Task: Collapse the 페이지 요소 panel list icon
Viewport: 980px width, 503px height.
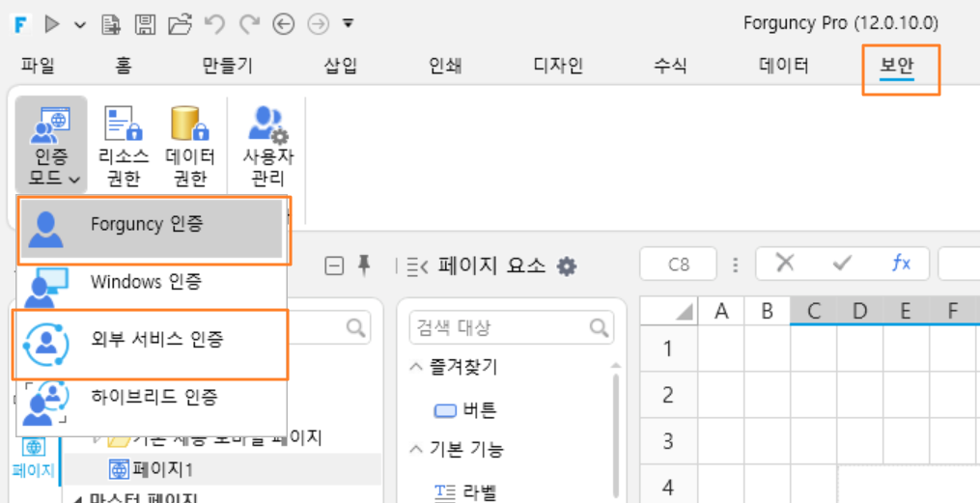Action: [416, 266]
